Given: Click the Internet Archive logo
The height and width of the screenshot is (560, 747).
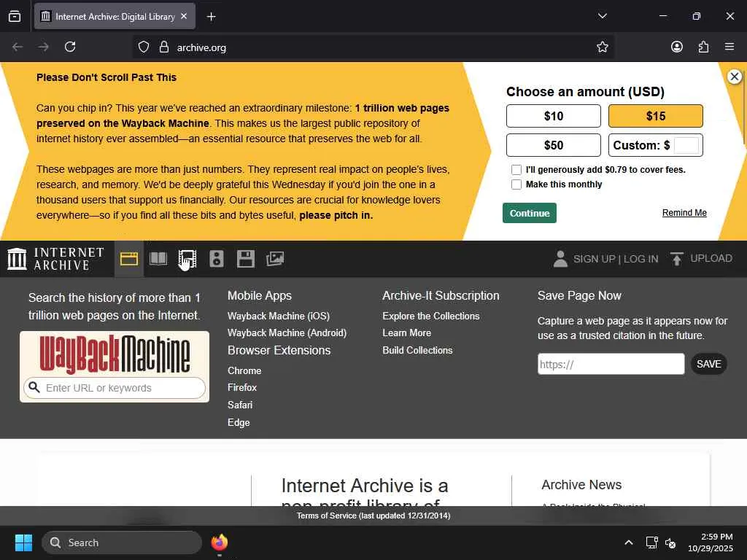Looking at the screenshot, I should [55, 259].
